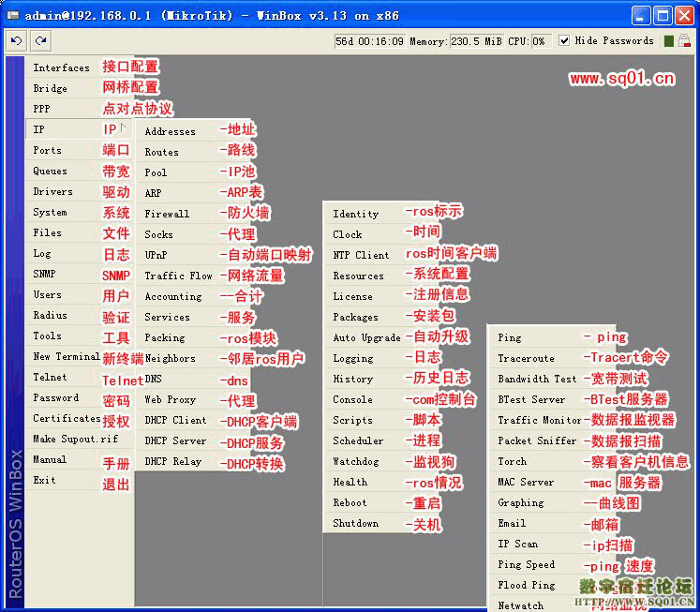Open the Radius menu item
The width and height of the screenshot is (700, 612).
tap(80, 315)
